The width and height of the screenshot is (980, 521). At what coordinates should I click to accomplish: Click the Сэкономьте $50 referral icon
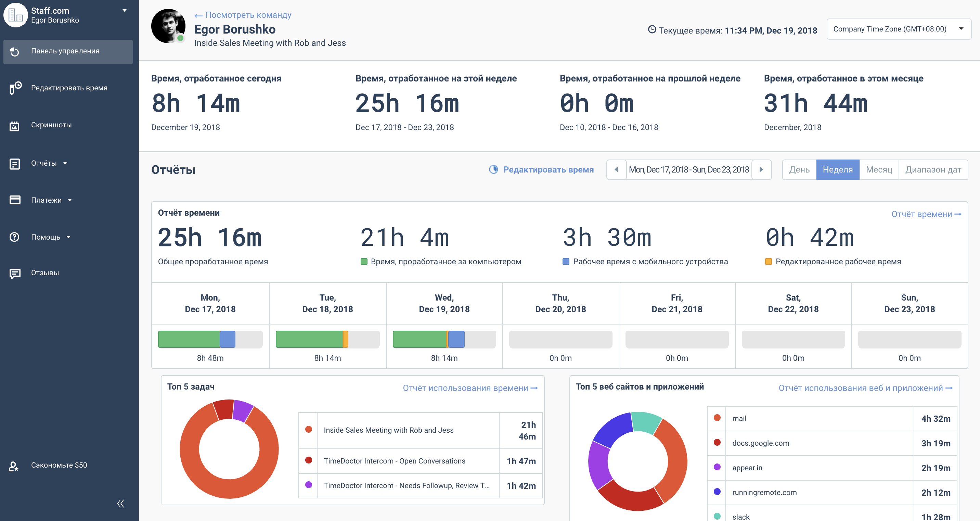pyautogui.click(x=14, y=466)
